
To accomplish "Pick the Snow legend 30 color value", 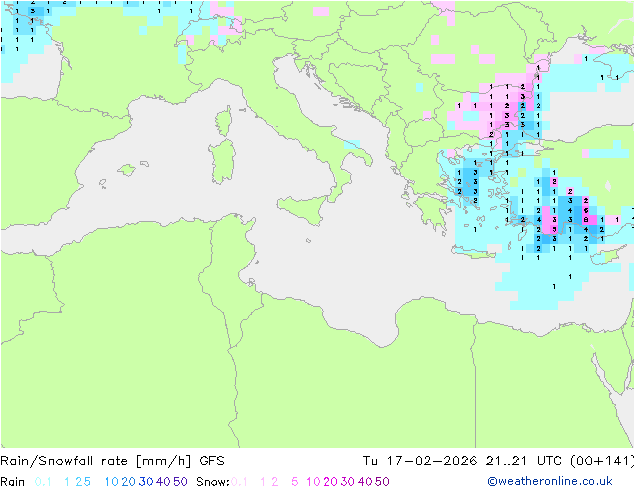I will point(348,482).
